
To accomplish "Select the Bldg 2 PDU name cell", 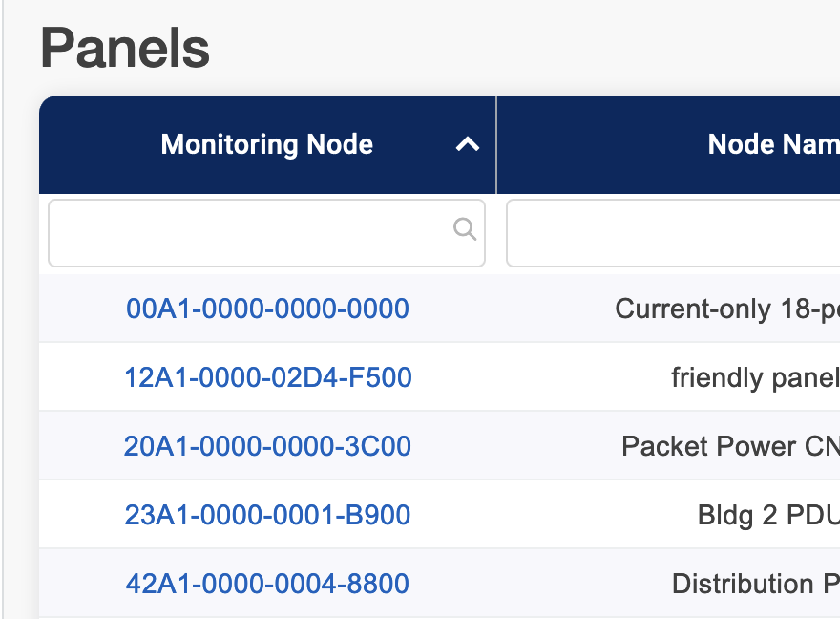I will tap(767, 515).
